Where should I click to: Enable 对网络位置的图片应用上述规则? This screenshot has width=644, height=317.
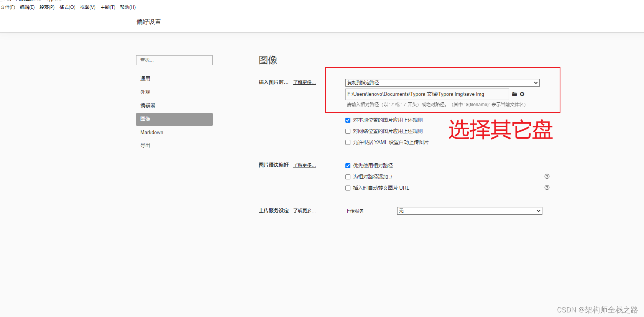(x=348, y=131)
